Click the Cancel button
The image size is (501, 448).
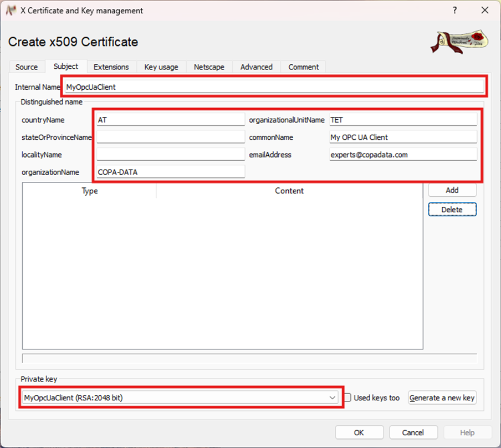coord(413,432)
